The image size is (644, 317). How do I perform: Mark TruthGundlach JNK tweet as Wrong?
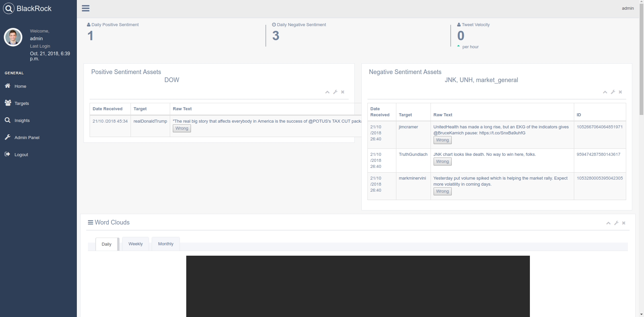click(442, 162)
